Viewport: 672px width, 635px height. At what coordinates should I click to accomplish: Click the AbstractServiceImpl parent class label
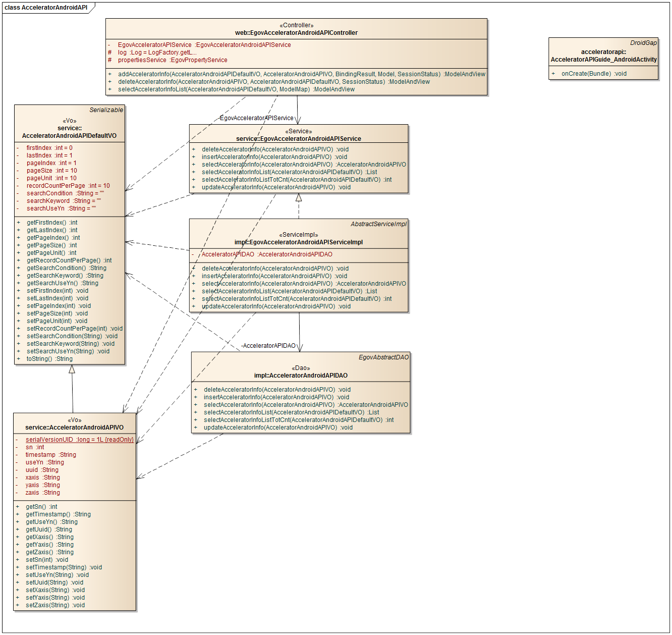[x=378, y=224]
